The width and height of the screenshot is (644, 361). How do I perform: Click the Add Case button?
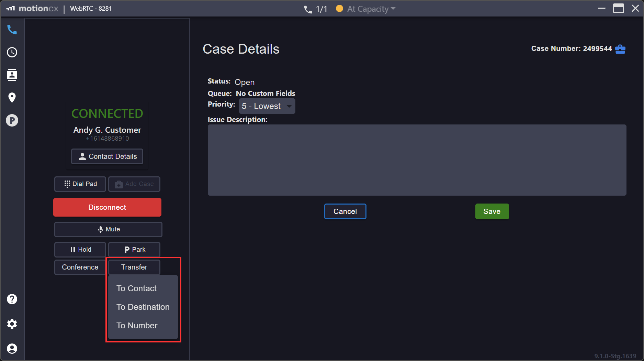(x=134, y=184)
